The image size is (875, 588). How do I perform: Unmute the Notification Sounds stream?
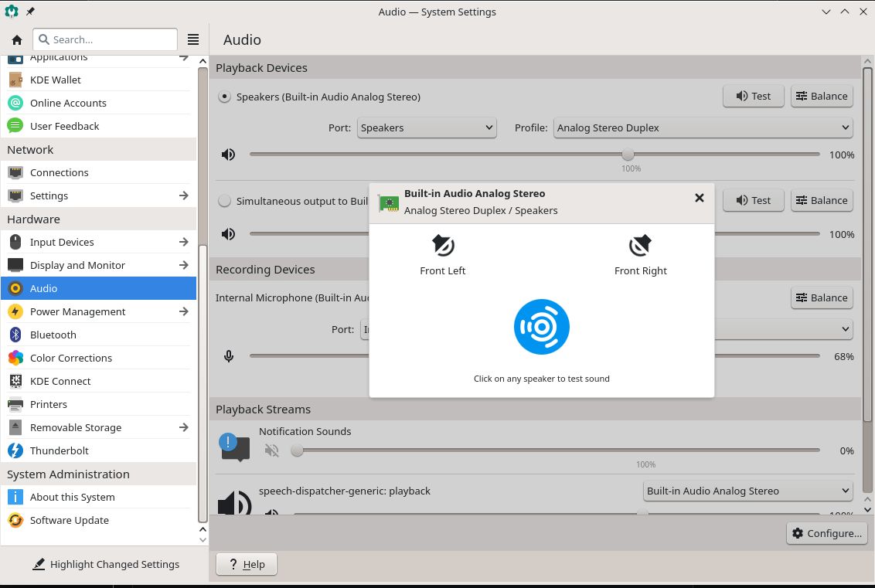[272, 450]
